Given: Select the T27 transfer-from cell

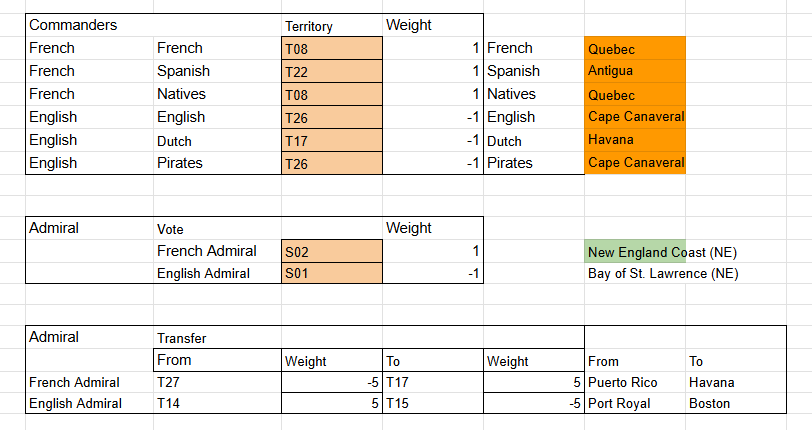Looking at the screenshot, I should pos(217,382).
